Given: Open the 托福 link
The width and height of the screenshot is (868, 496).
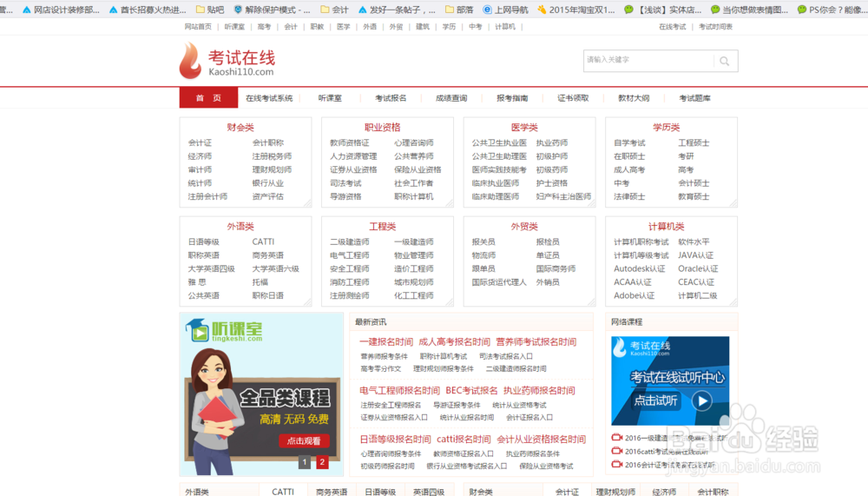Looking at the screenshot, I should tap(260, 282).
